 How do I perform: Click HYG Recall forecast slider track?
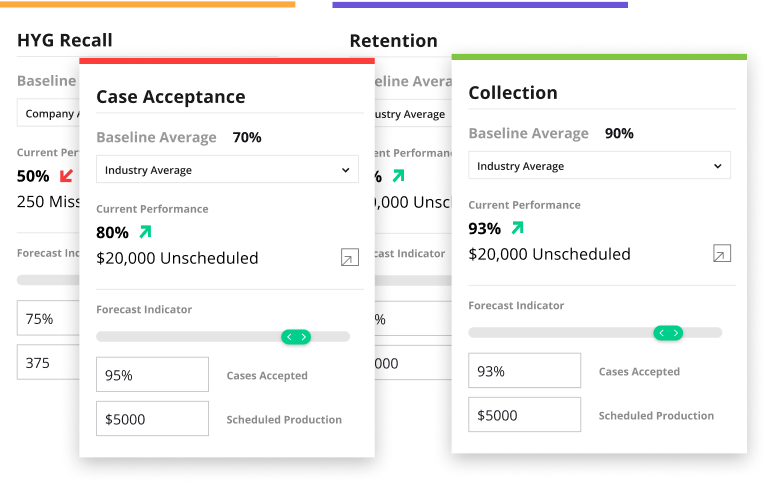click(x=48, y=280)
